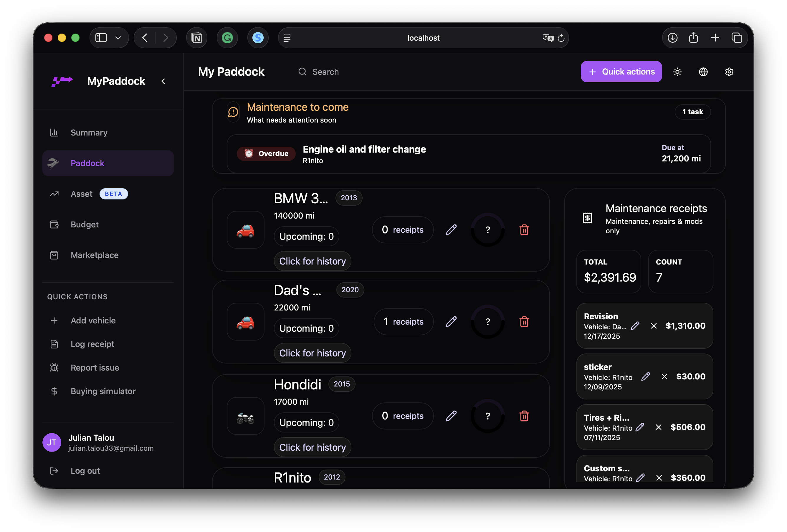787x532 pixels.
Task: Select the Budget icon in sidebar
Action: click(x=54, y=224)
